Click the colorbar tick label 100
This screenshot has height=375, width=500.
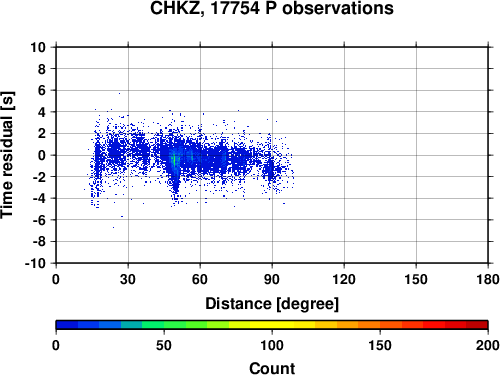pos(272,345)
